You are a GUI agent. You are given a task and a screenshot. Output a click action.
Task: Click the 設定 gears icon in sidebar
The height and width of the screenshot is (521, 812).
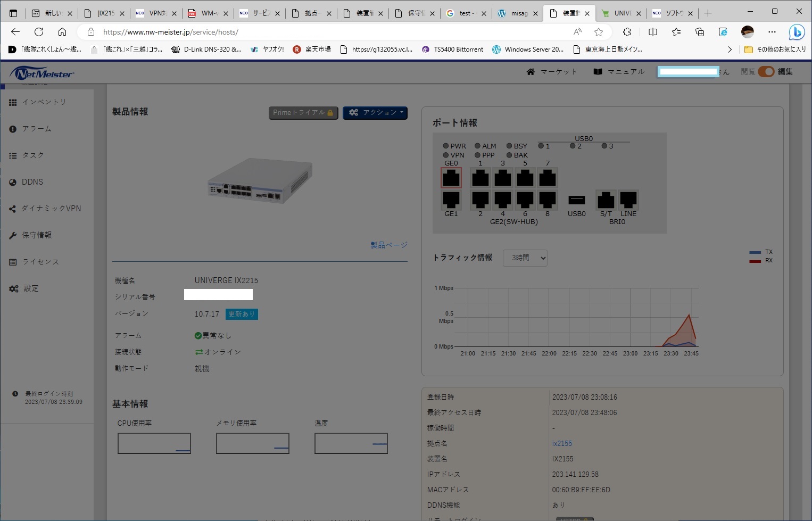tap(13, 288)
